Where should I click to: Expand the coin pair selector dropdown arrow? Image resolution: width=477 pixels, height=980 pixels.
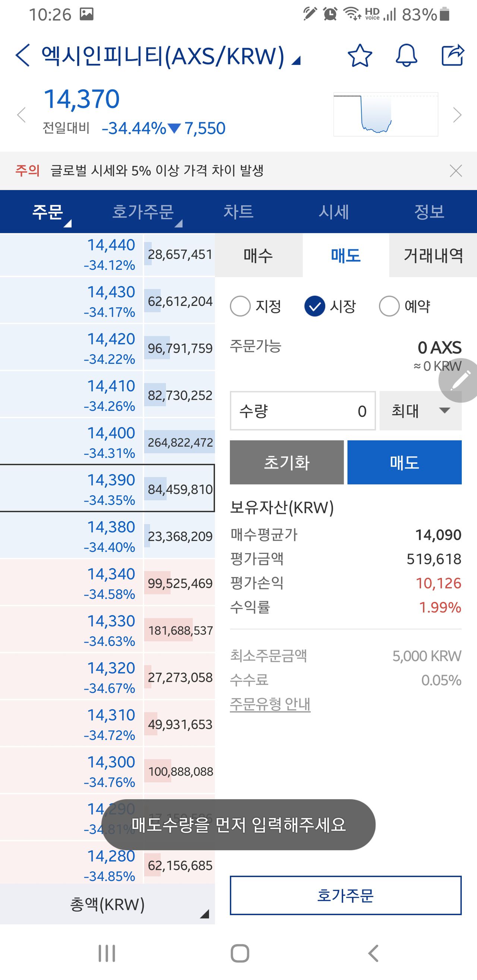click(296, 60)
